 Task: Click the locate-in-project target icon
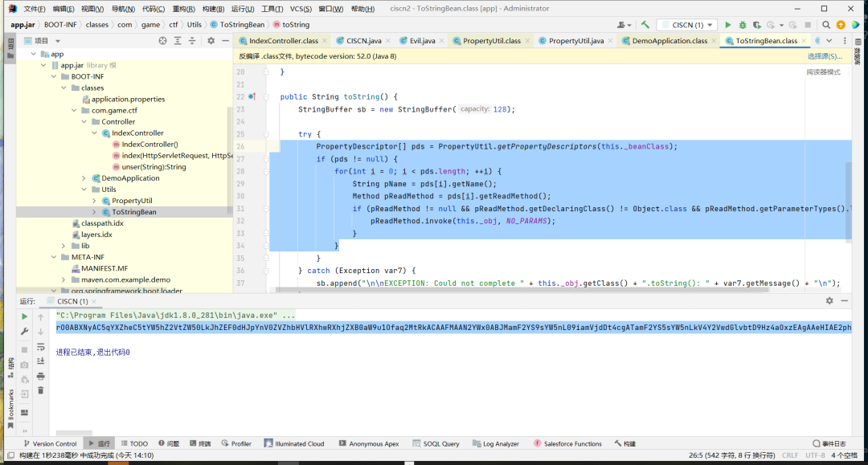click(162, 41)
